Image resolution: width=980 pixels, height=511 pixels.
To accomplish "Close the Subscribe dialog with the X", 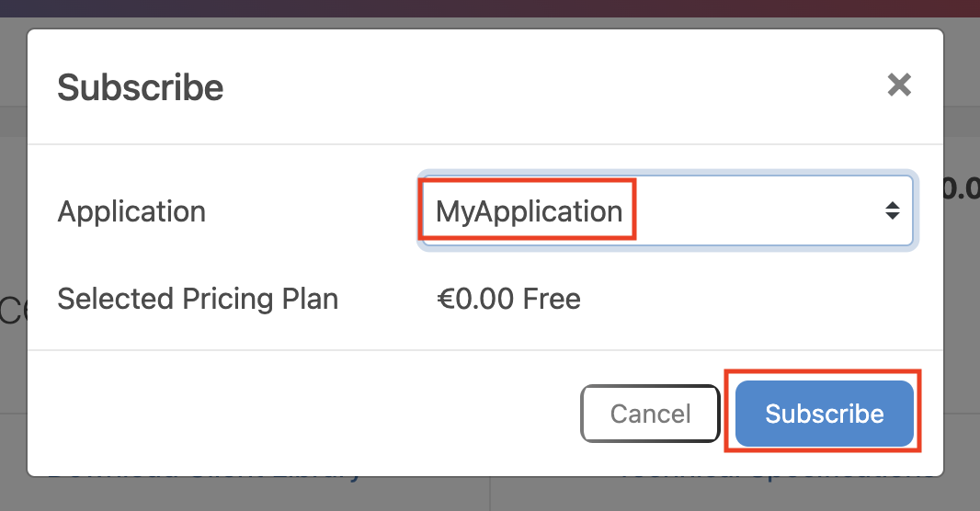I will point(898,85).
